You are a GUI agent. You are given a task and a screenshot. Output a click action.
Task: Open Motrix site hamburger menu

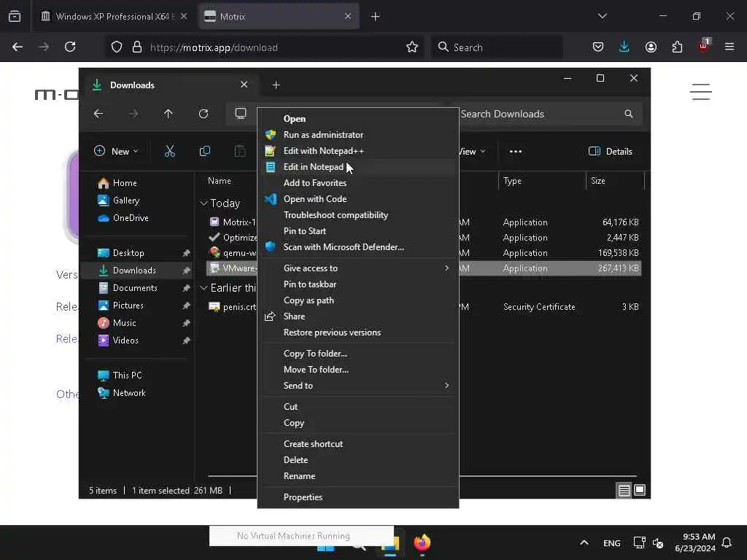701,92
